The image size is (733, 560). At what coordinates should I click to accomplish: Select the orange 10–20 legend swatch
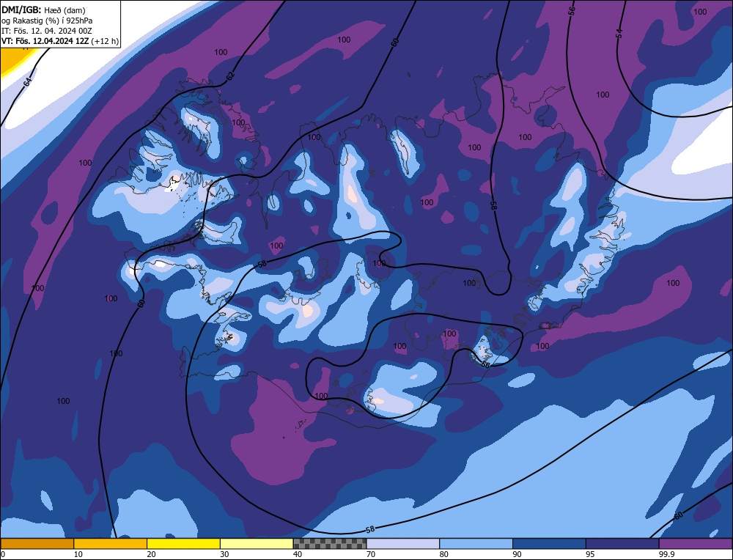coord(111,544)
